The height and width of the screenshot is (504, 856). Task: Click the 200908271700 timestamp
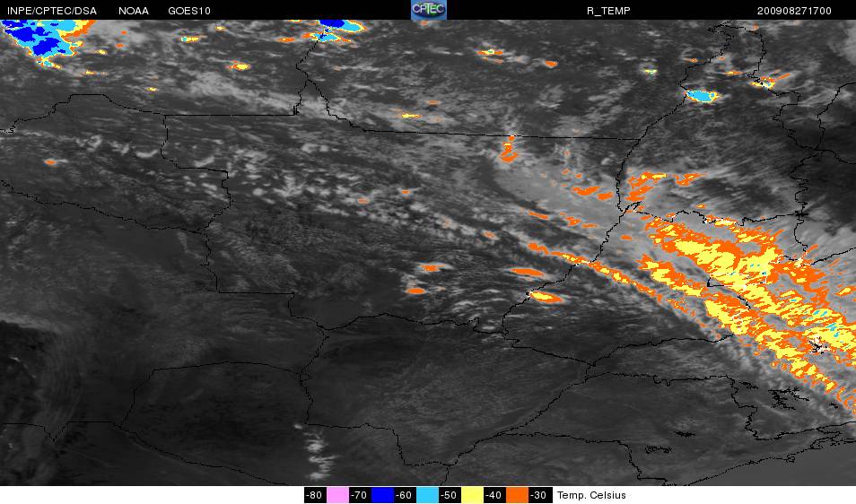coord(794,11)
